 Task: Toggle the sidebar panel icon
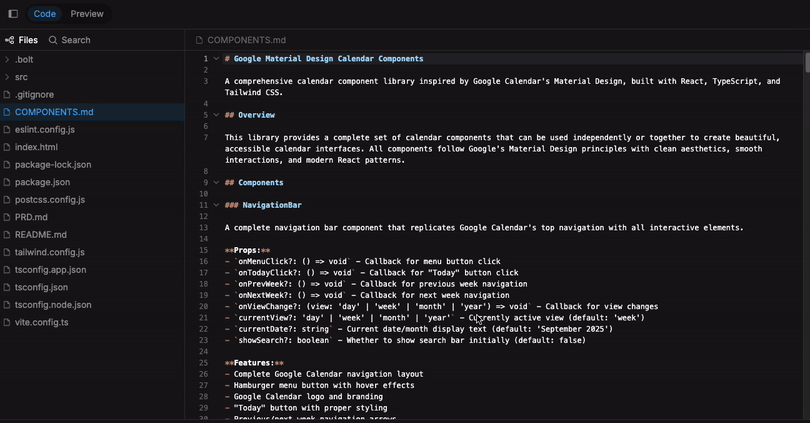(13, 14)
